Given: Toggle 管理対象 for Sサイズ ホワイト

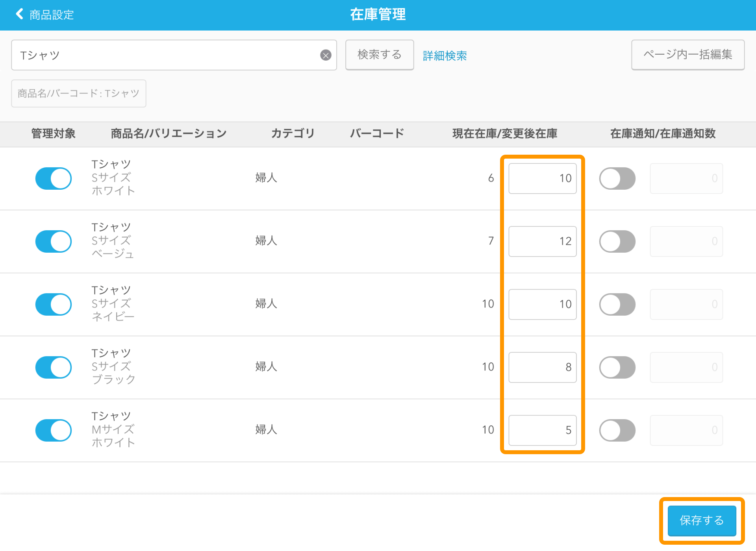Looking at the screenshot, I should click(x=54, y=178).
